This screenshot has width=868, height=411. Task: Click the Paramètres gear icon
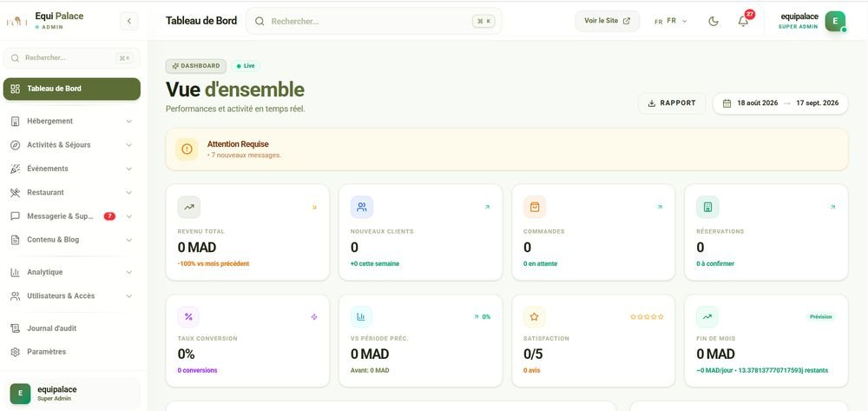[16, 352]
